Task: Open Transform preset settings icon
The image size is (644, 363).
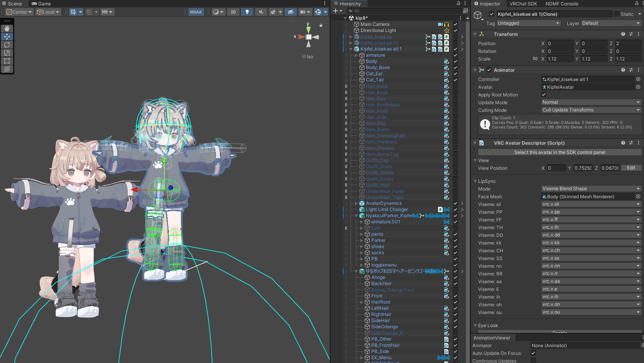Action: coord(631,34)
